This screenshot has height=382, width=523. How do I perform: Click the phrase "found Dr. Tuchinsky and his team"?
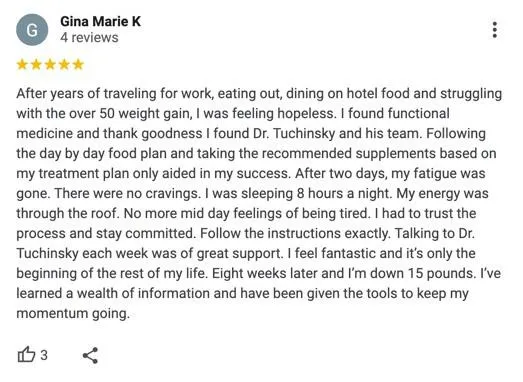[315, 134]
